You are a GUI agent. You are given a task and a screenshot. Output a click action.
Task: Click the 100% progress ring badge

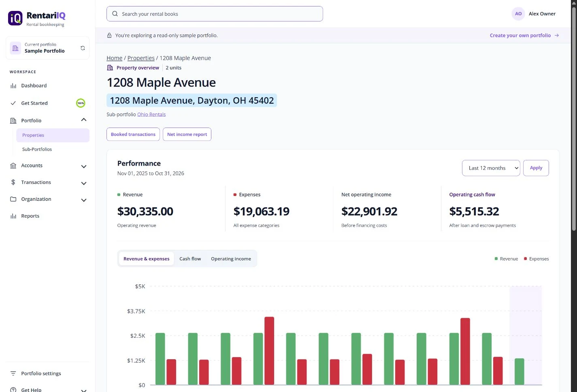click(x=81, y=103)
